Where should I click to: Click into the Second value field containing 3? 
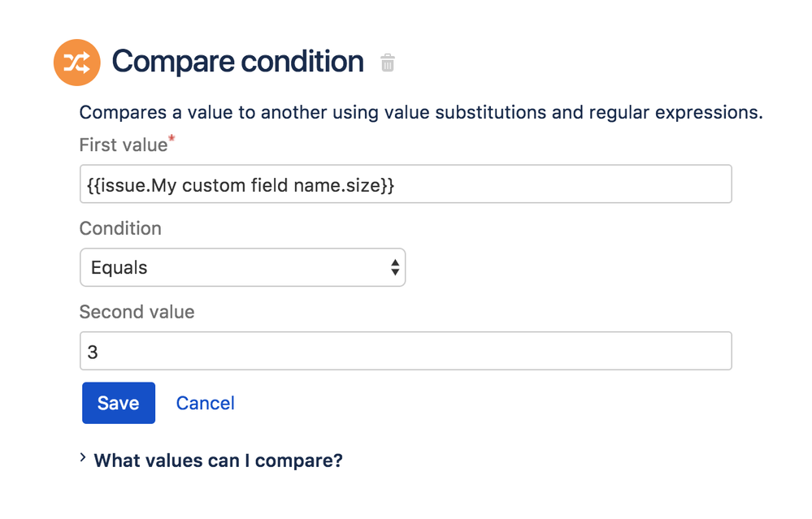click(x=406, y=351)
